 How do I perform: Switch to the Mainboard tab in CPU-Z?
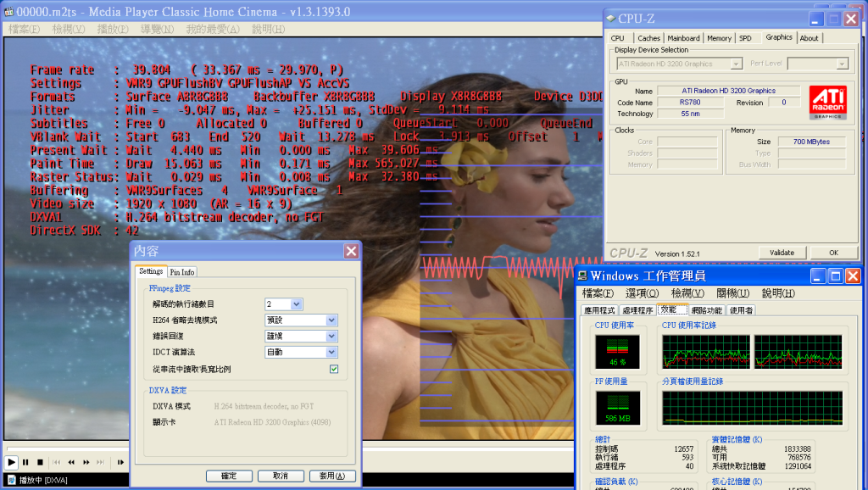(684, 38)
